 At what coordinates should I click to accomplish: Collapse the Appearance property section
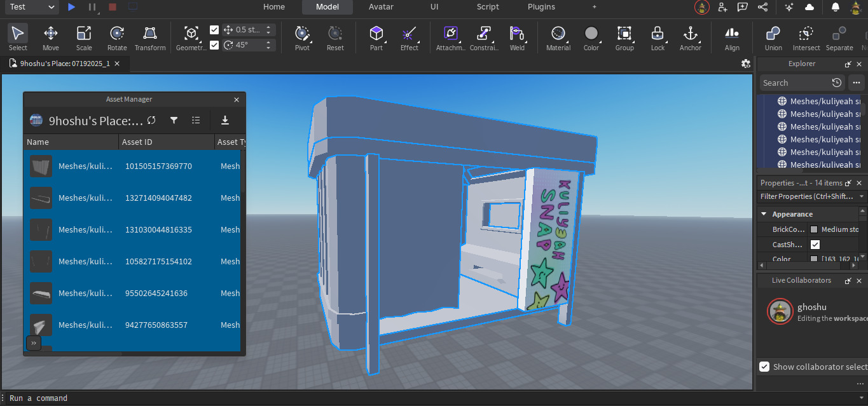point(763,214)
